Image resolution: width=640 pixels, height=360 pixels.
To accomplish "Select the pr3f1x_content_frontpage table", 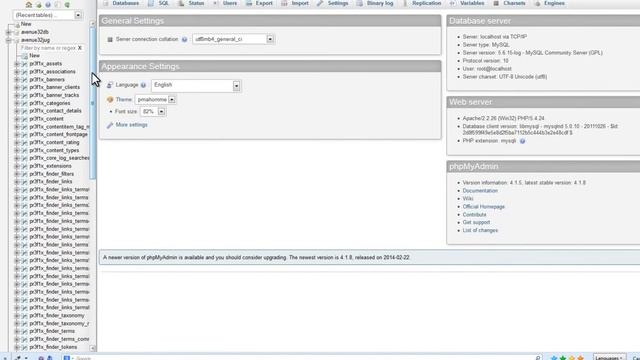I will point(58,134).
